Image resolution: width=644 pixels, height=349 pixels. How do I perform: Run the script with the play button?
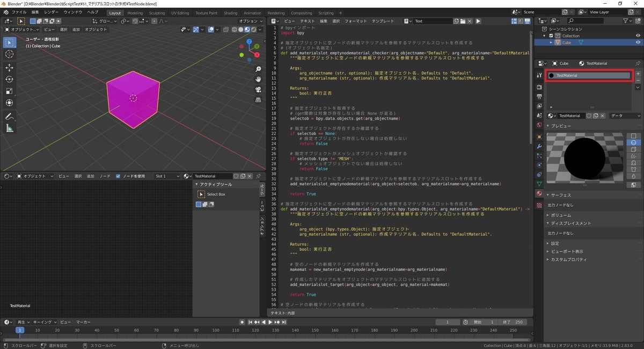click(478, 21)
